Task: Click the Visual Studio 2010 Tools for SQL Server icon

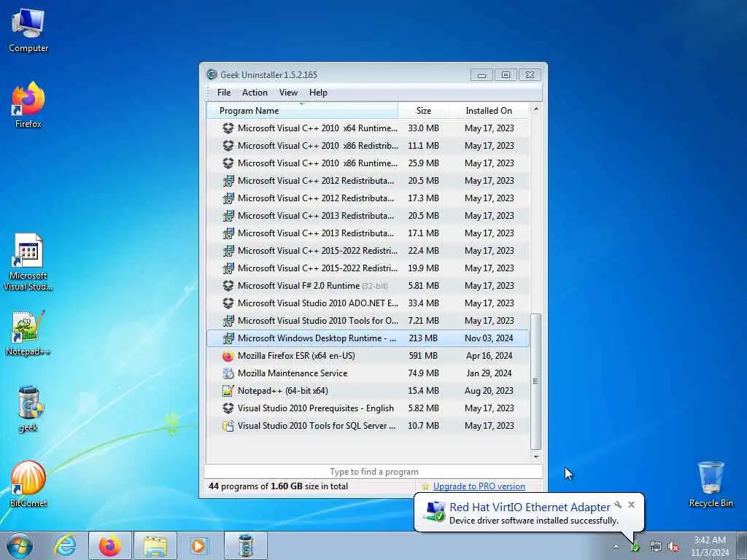Action: pyautogui.click(x=228, y=426)
